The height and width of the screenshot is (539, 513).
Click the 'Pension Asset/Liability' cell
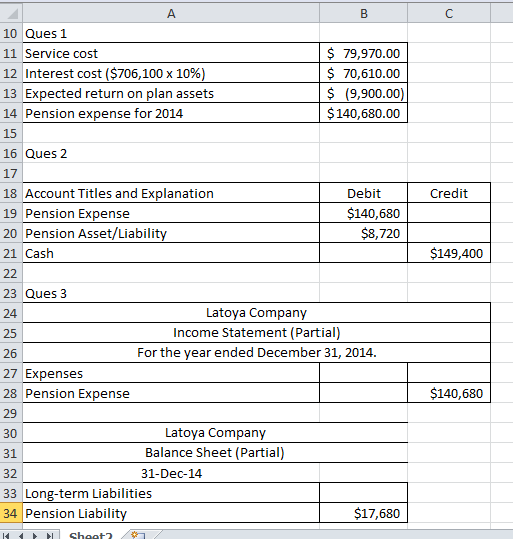[171, 233]
